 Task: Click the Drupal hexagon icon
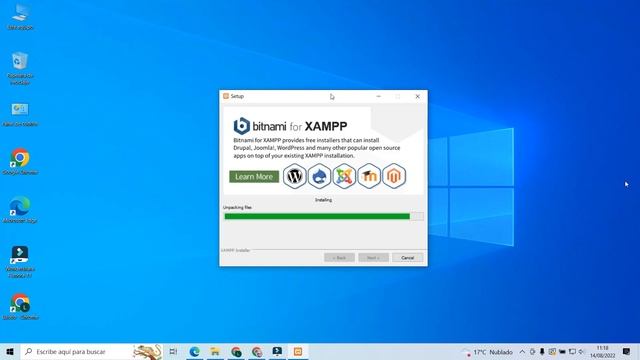click(x=319, y=176)
